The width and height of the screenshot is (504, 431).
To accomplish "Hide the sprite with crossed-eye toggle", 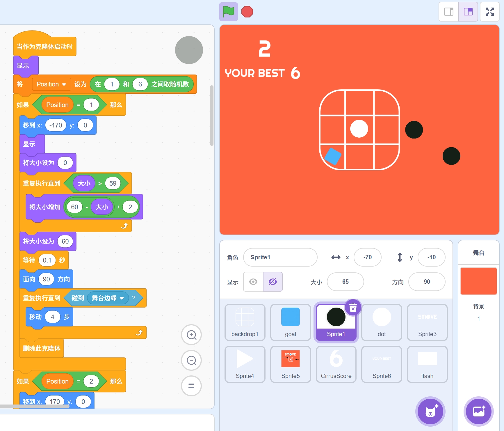I will (x=273, y=282).
